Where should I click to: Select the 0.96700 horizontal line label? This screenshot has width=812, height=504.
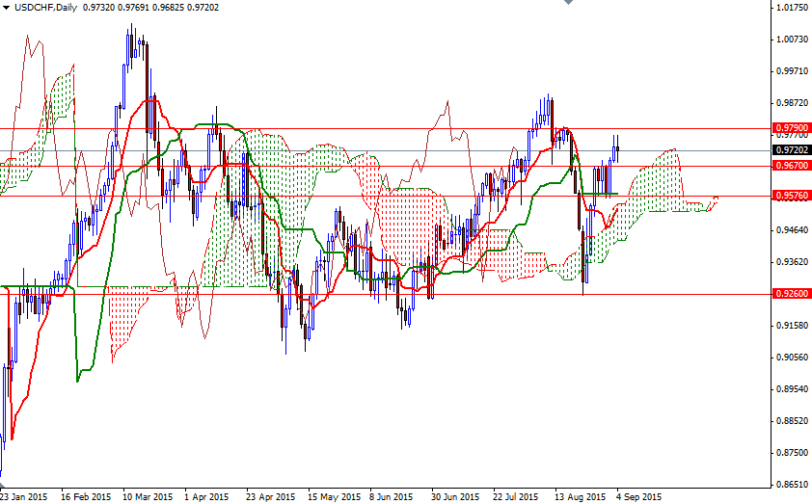[792, 166]
